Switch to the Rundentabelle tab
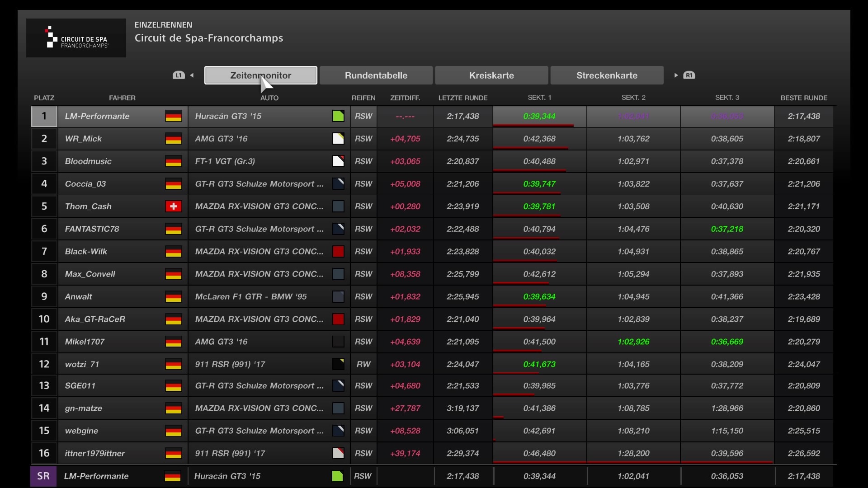868x488 pixels. point(376,75)
